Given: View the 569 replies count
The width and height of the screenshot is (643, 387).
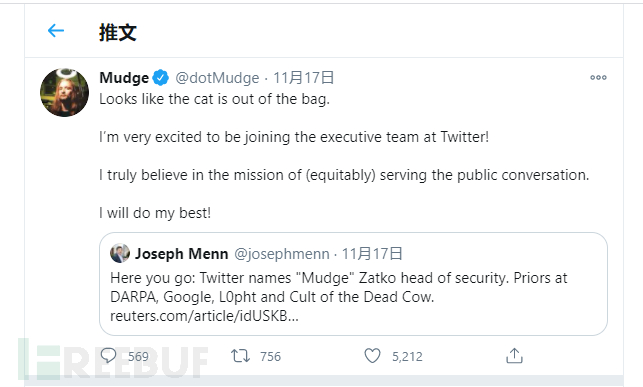Looking at the screenshot, I should coord(138,356).
